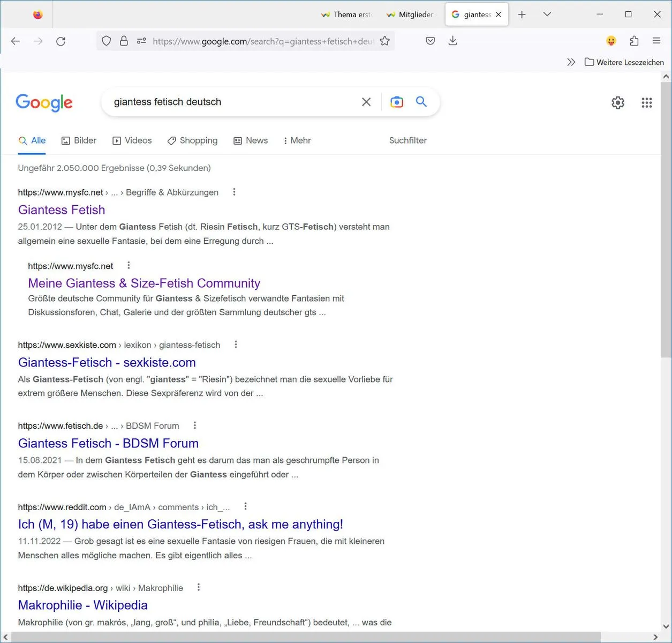Open the mysfc.net Begriffe & Abkürzungen result title
672x643 pixels.
[x=62, y=210]
